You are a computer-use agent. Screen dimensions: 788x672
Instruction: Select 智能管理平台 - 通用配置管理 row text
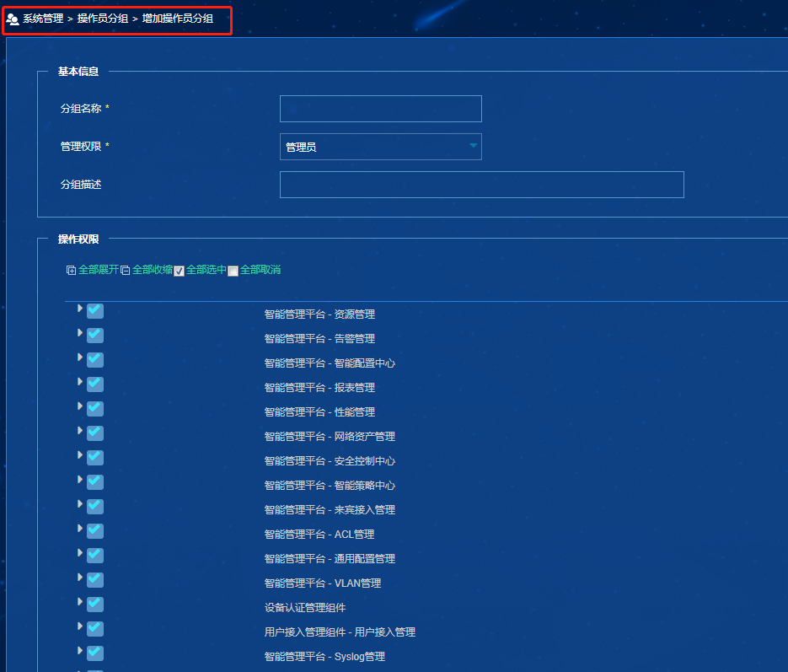click(330, 559)
